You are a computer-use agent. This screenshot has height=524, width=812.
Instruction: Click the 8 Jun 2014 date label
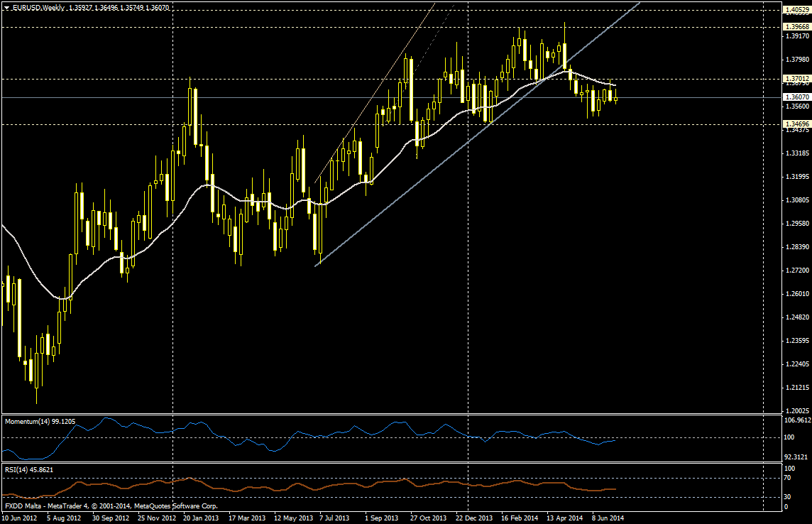pos(607,518)
